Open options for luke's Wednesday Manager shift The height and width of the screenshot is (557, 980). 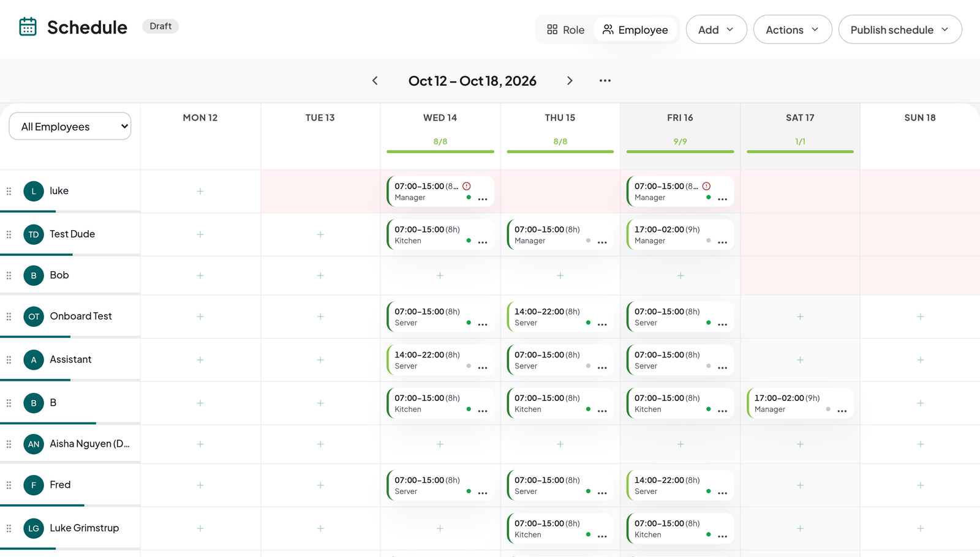(483, 199)
